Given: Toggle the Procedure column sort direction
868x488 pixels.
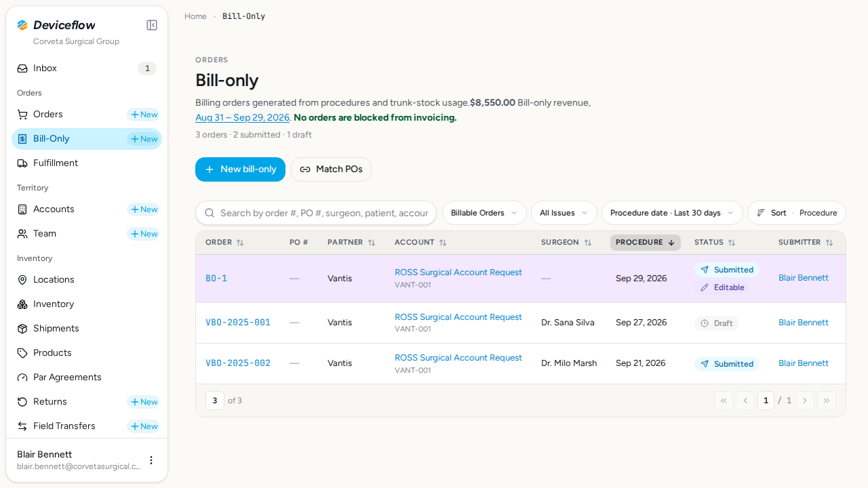Looking at the screenshot, I should click(x=646, y=243).
